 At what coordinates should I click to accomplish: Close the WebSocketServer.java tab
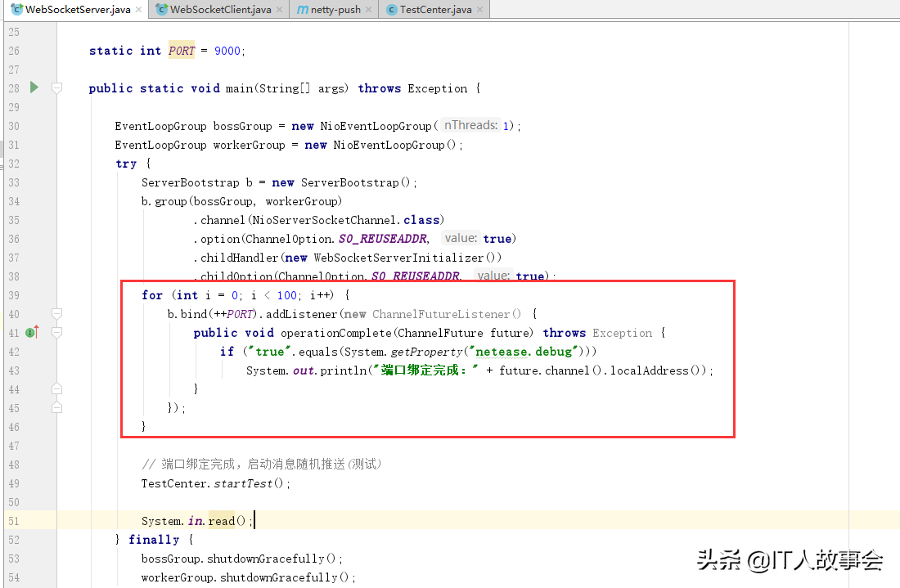pos(138,10)
